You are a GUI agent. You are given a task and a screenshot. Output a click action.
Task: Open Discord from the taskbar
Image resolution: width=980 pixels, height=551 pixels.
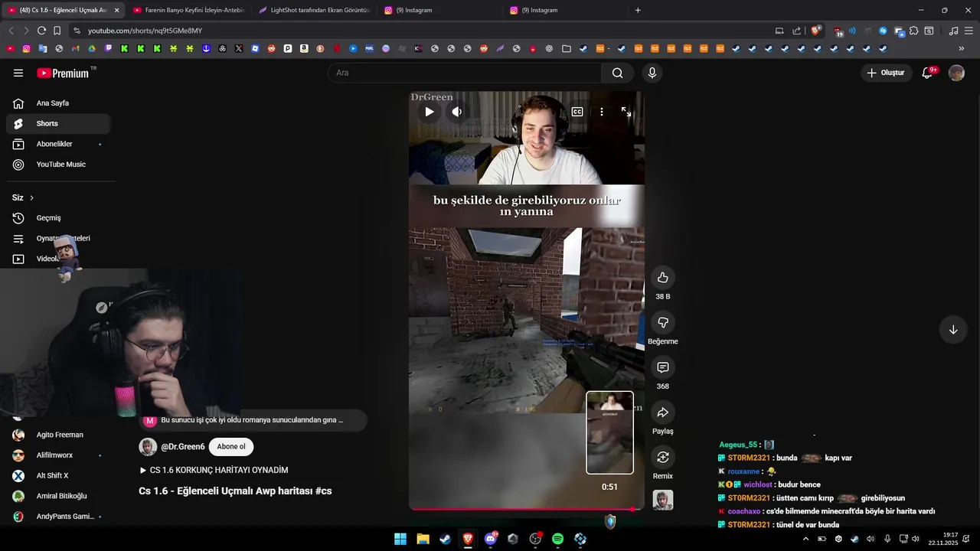(490, 539)
